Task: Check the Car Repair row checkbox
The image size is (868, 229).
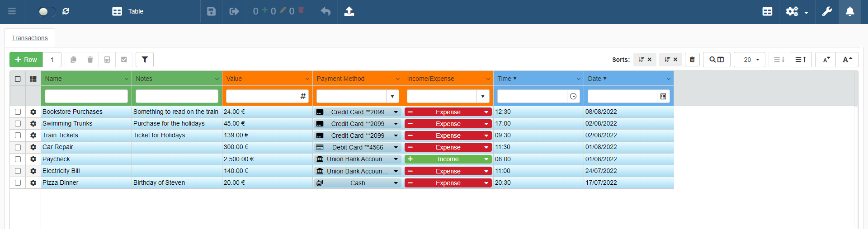Action: [18, 147]
